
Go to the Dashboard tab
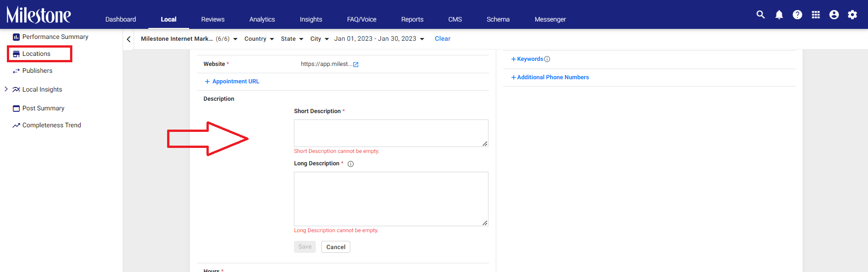[x=120, y=19]
